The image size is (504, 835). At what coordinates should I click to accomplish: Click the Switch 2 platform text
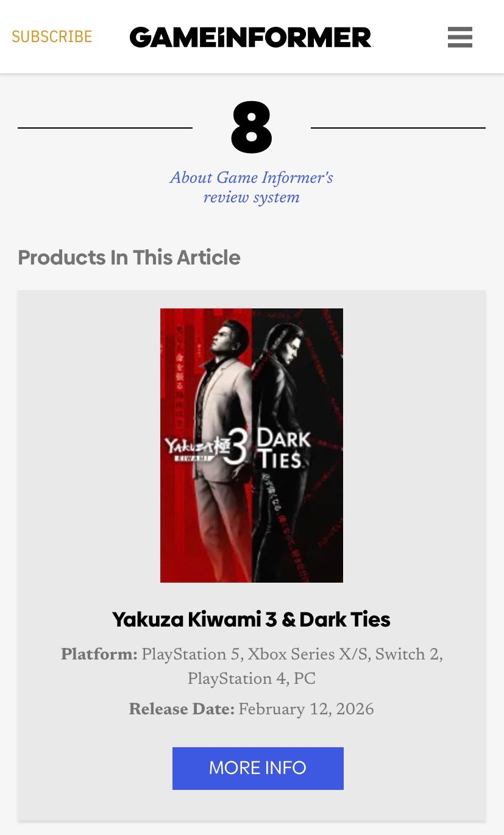pos(408,655)
